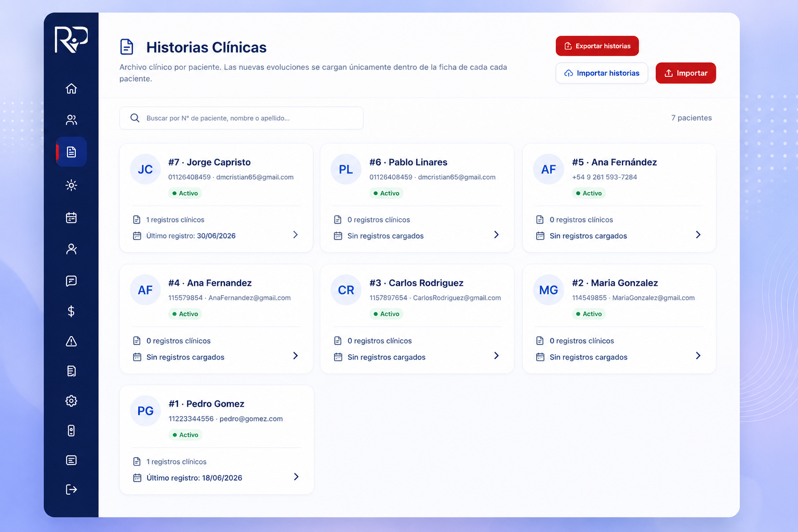
Task: Click the Importar historias button
Action: pyautogui.click(x=602, y=73)
